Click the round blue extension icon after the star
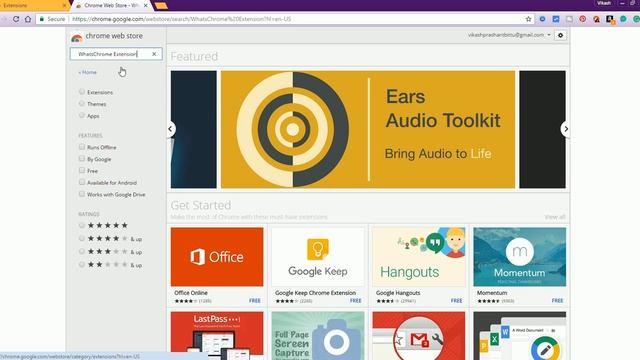This screenshot has height=360, width=640. coord(542,19)
